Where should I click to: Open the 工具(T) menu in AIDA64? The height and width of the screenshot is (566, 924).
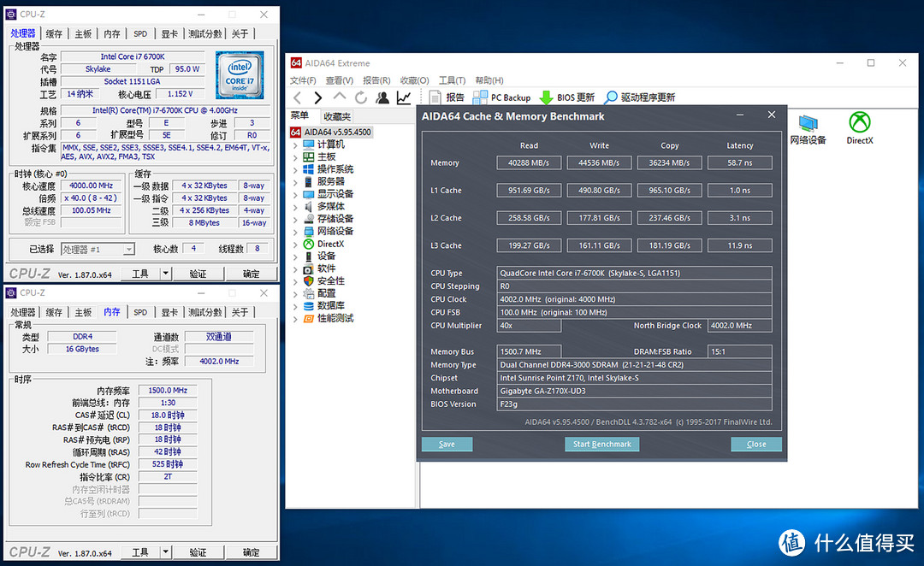coord(452,80)
